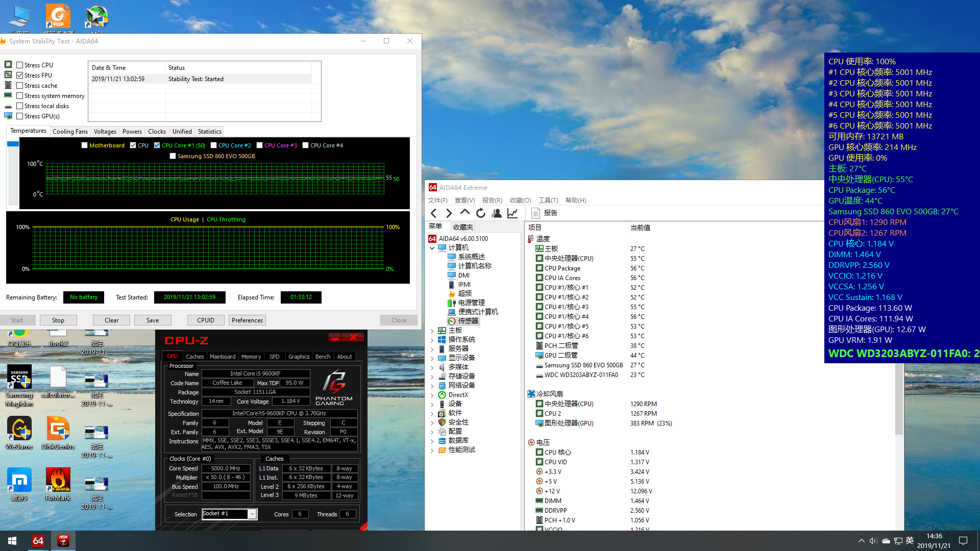Image resolution: width=980 pixels, height=551 pixels.
Task: Enable the Stress CPU checkbox
Action: click(19, 65)
